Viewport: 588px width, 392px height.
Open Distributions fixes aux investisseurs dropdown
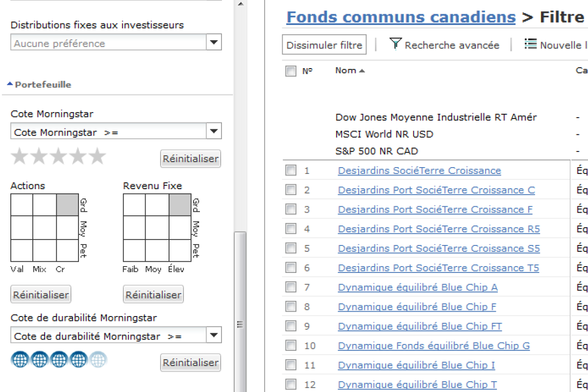213,43
